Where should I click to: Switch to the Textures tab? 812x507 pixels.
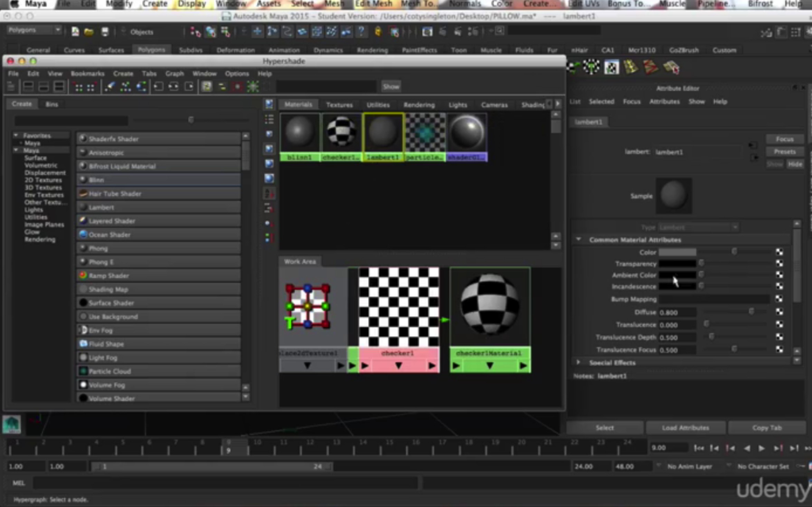(x=339, y=105)
